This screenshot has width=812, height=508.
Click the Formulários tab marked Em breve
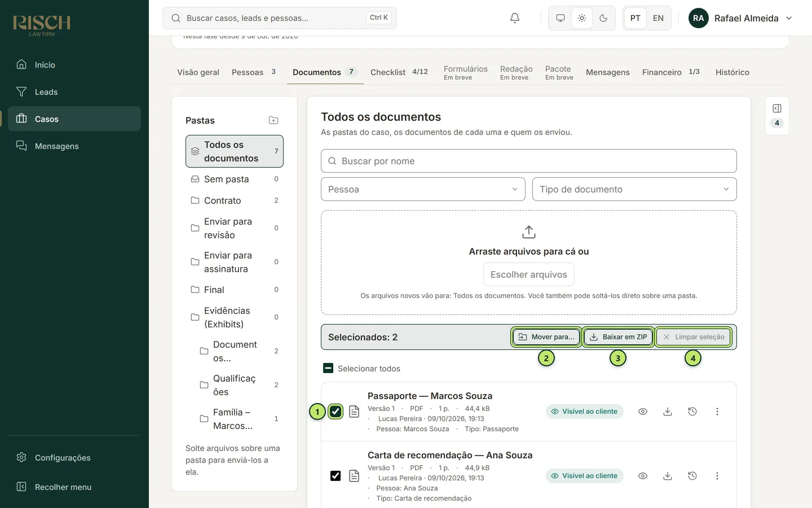(x=465, y=72)
